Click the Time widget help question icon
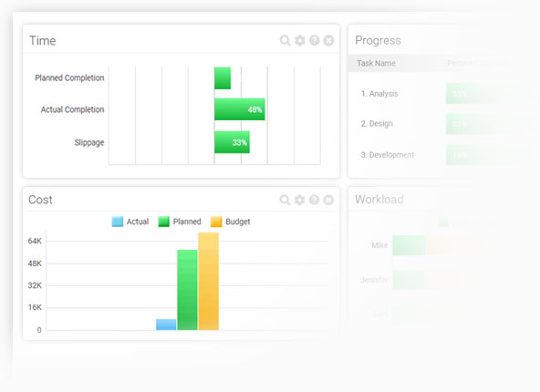The height and width of the screenshot is (392, 540). [315, 41]
